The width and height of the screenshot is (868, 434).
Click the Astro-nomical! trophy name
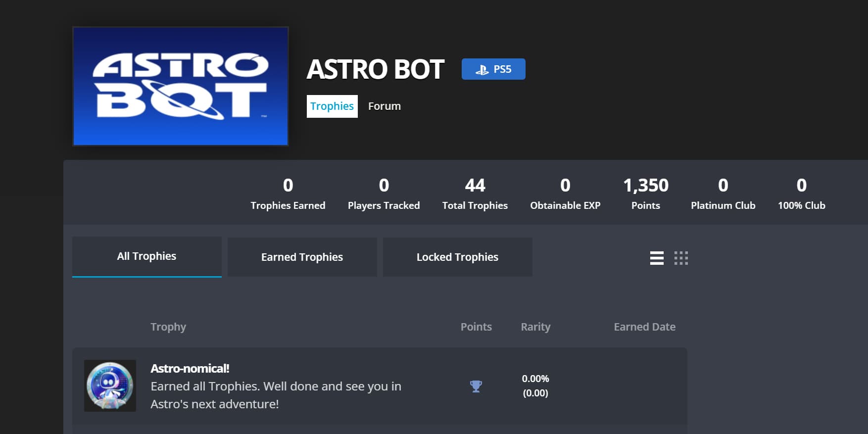[190, 369]
